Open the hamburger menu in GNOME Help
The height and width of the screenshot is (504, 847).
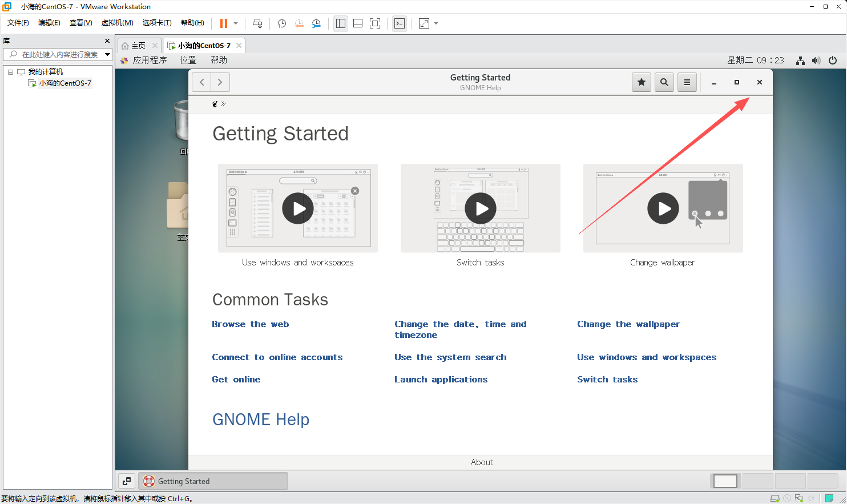687,82
